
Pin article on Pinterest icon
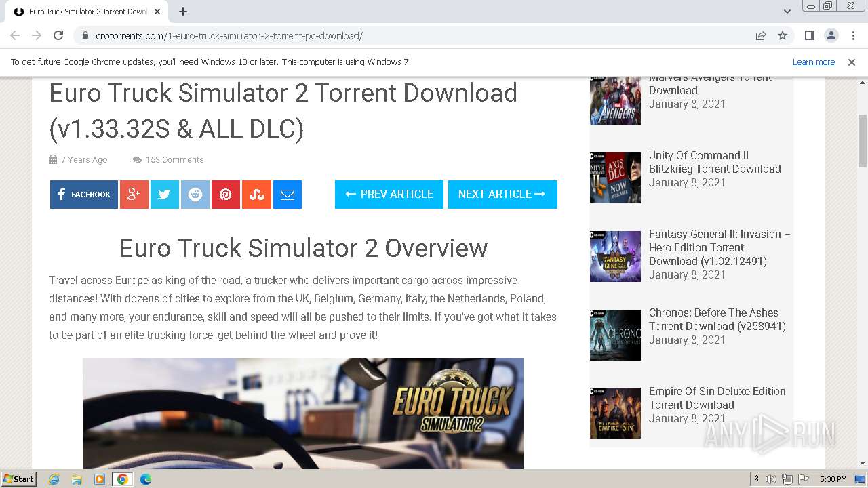point(226,195)
